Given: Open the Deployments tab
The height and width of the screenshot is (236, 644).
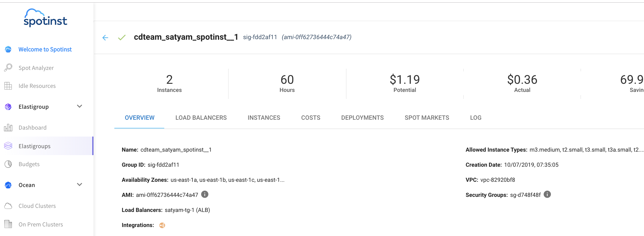Looking at the screenshot, I should (362, 118).
